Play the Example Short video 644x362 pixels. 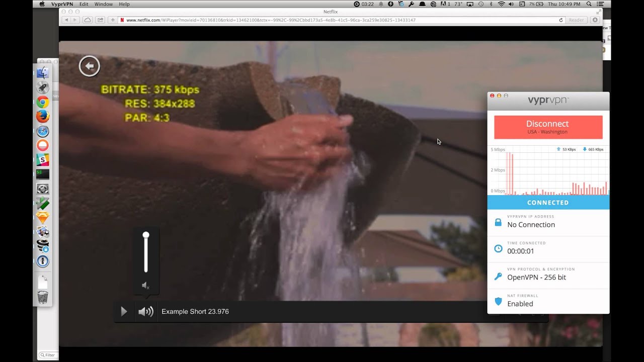(x=124, y=312)
